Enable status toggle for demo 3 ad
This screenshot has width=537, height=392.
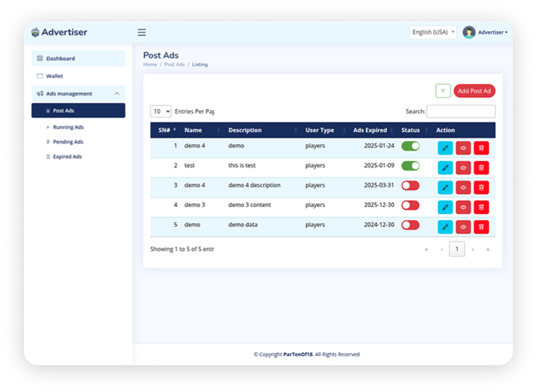click(410, 205)
